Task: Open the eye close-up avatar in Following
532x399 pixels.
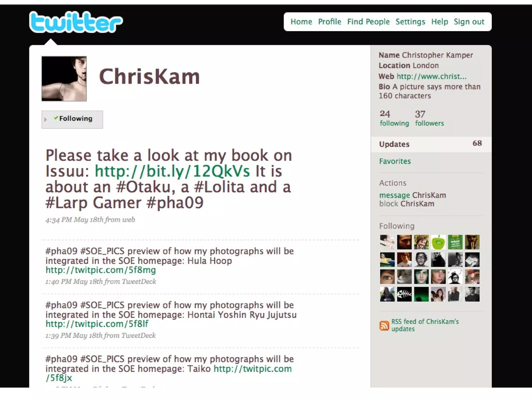Action: [387, 277]
